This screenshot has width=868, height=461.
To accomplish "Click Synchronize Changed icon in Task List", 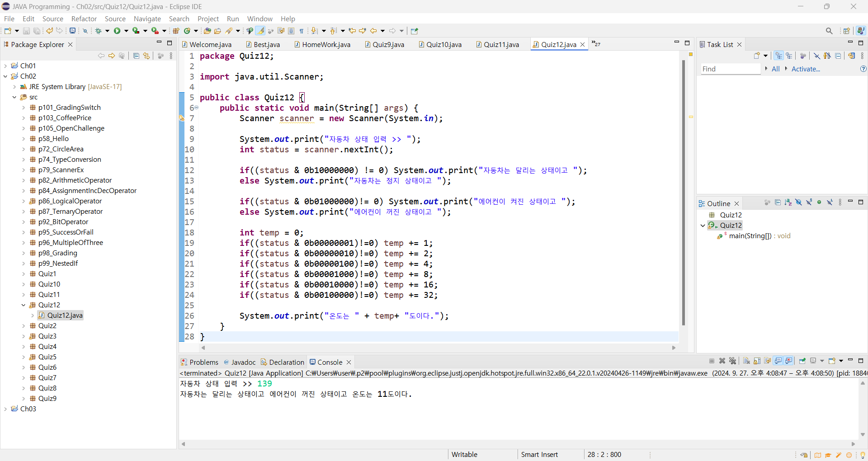I will click(x=852, y=56).
